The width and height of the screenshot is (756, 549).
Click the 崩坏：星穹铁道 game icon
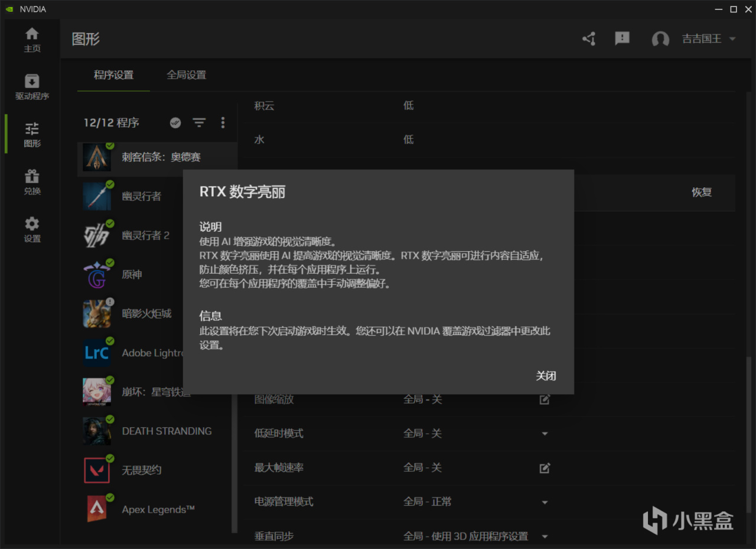[97, 392]
